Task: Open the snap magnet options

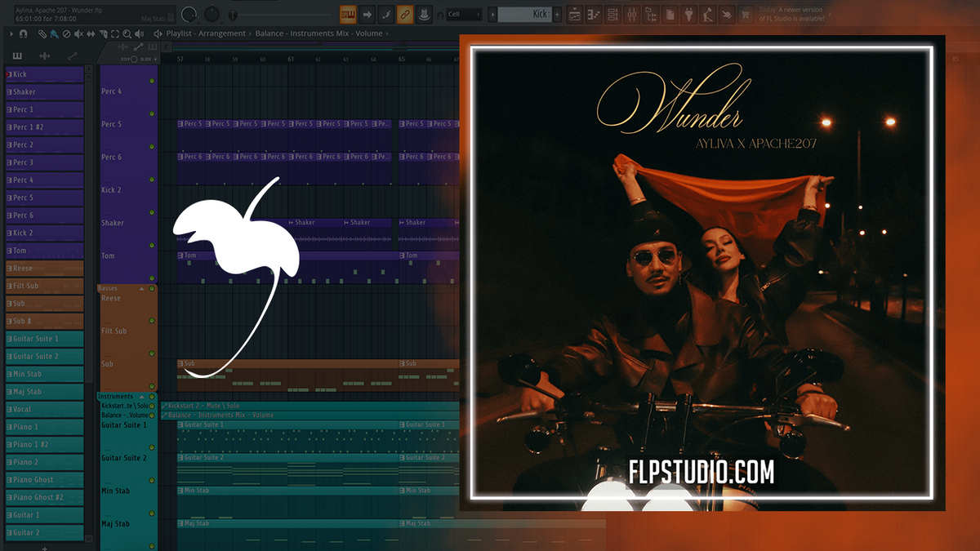Action: tap(22, 33)
